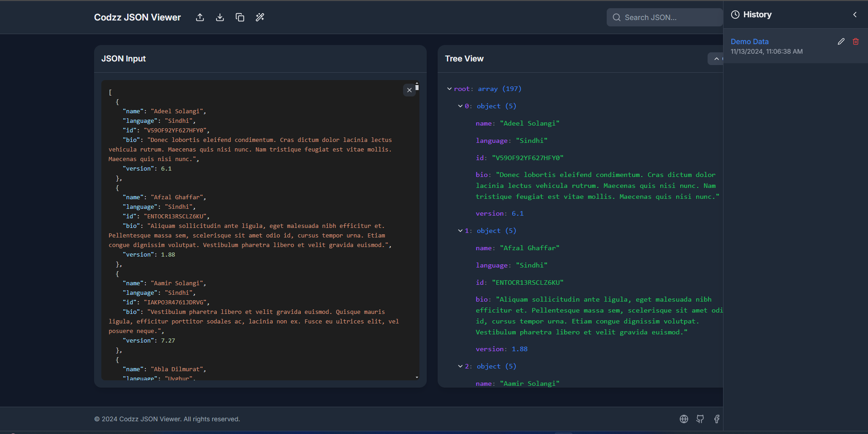
Task: Click the JSON Input panel heading
Action: (124, 59)
